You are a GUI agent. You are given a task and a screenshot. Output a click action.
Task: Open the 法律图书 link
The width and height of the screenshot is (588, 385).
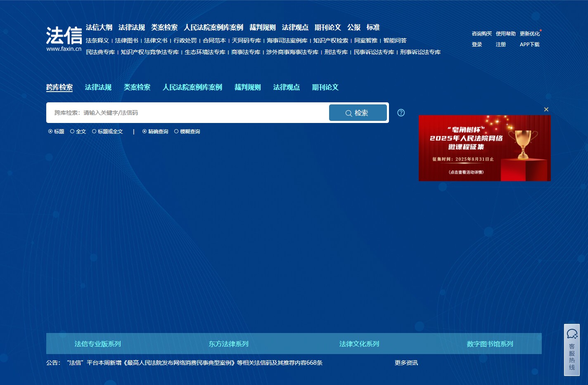click(x=127, y=40)
